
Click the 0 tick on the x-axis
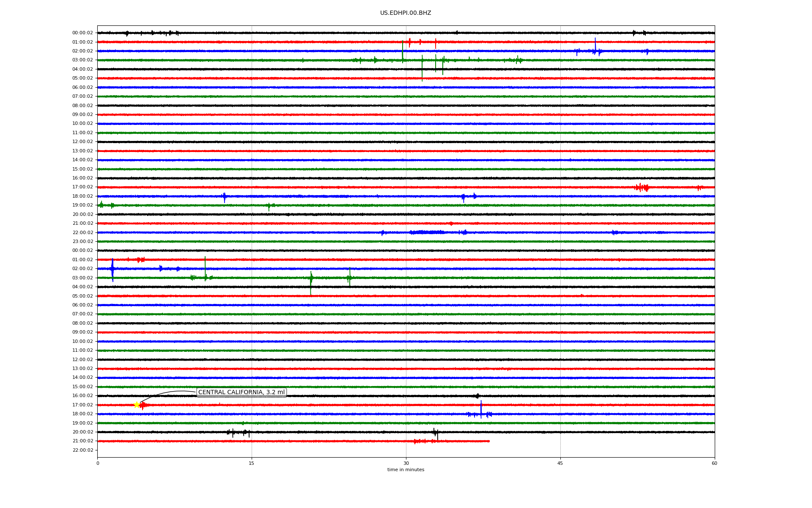pos(98,463)
